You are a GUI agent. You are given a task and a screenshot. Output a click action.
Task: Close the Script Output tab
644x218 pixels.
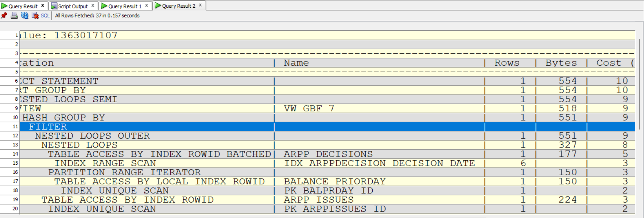(93, 6)
